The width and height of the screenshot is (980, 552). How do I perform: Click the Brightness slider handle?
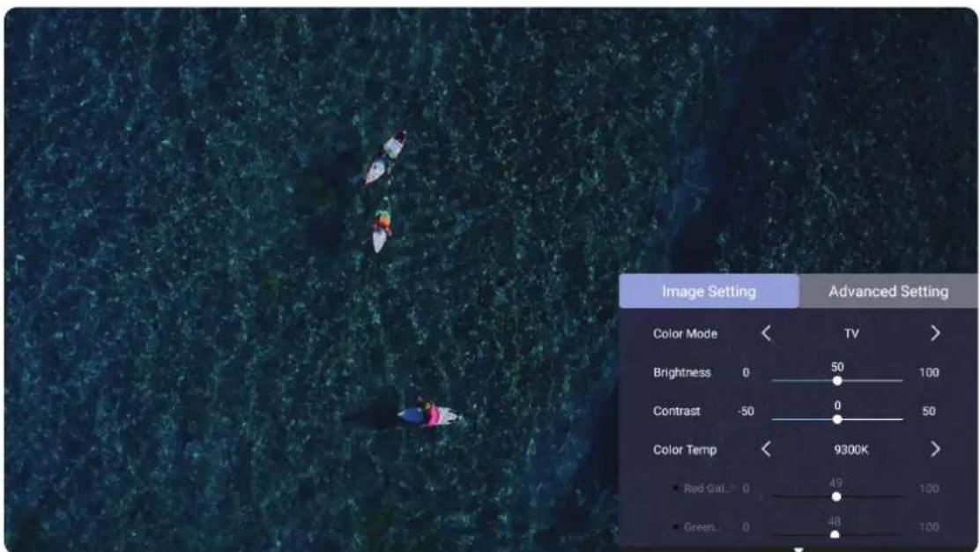(x=837, y=381)
